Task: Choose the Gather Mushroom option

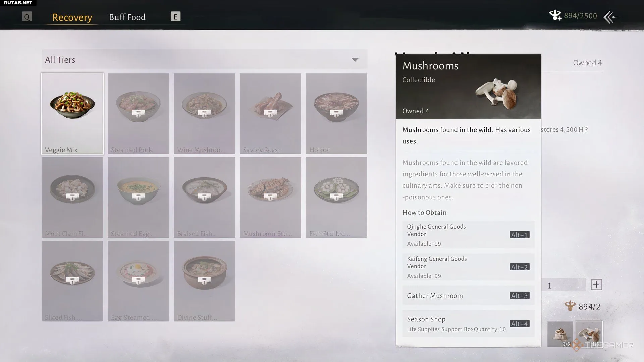Action: coord(468,295)
